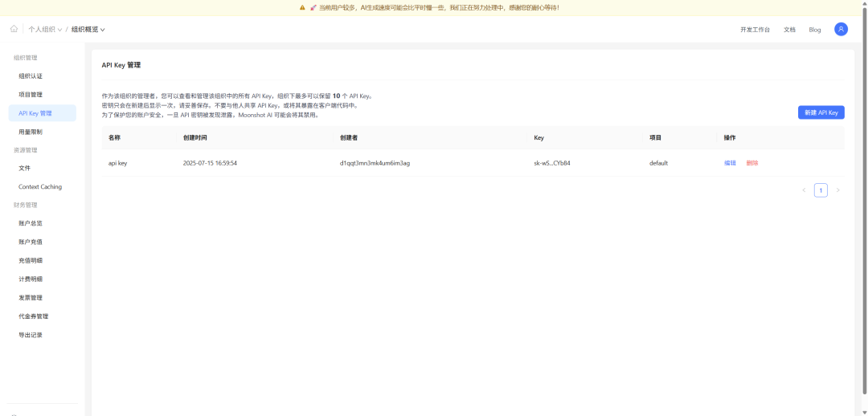Image resolution: width=868 pixels, height=416 pixels.
Task: Click the 创建者 column header
Action: click(x=349, y=137)
